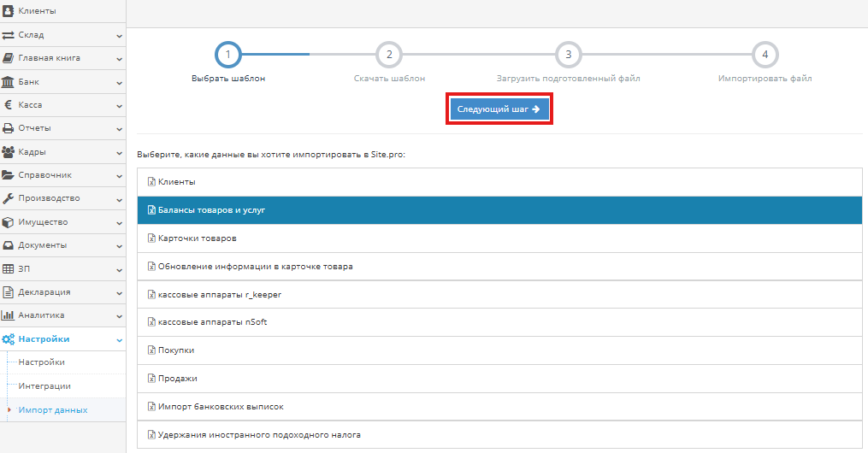868x453 pixels.
Task: Click the Production wrench icon
Action: coord(9,198)
